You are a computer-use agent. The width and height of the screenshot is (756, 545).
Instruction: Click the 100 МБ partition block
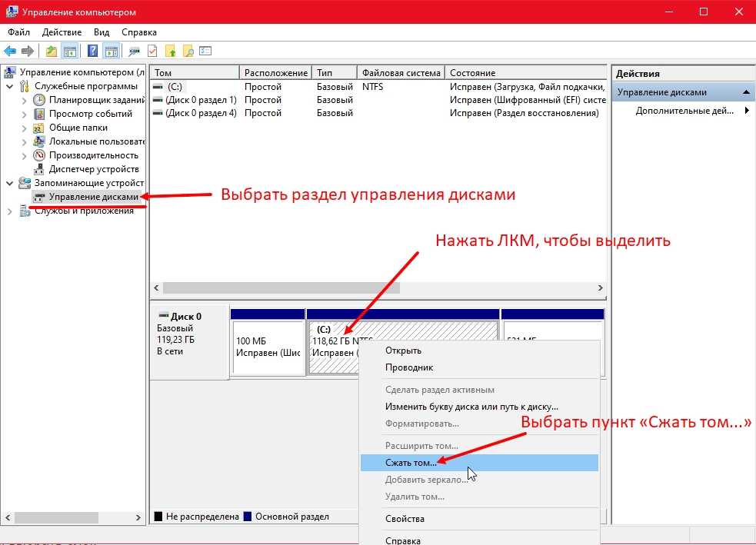point(268,347)
